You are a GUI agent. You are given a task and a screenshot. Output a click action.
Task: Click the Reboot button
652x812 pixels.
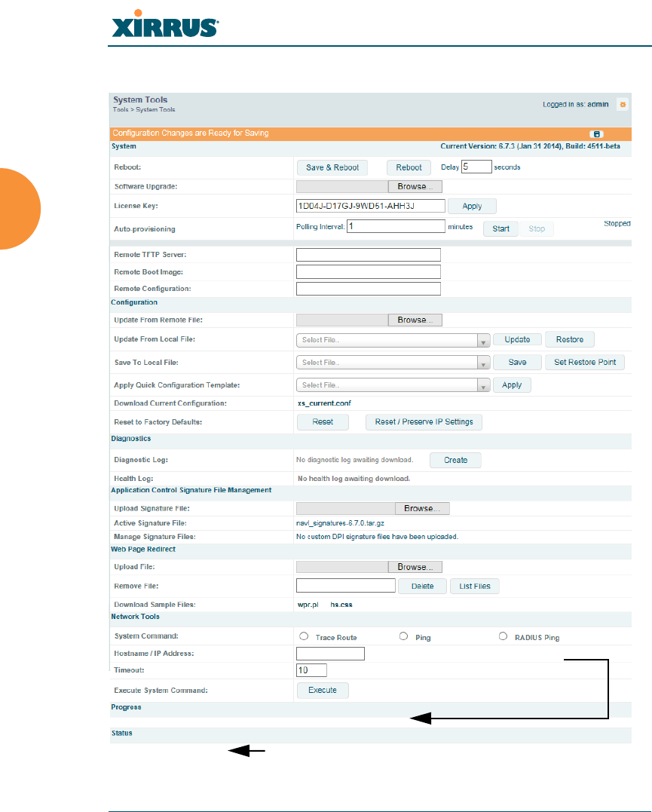click(x=409, y=168)
